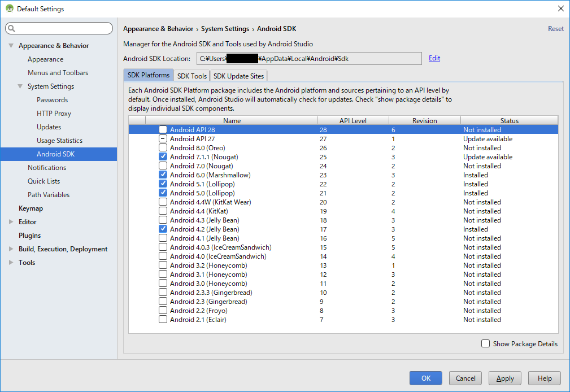Collapse the Appearance & Behavior section
The height and width of the screenshot is (392, 570).
click(11, 45)
